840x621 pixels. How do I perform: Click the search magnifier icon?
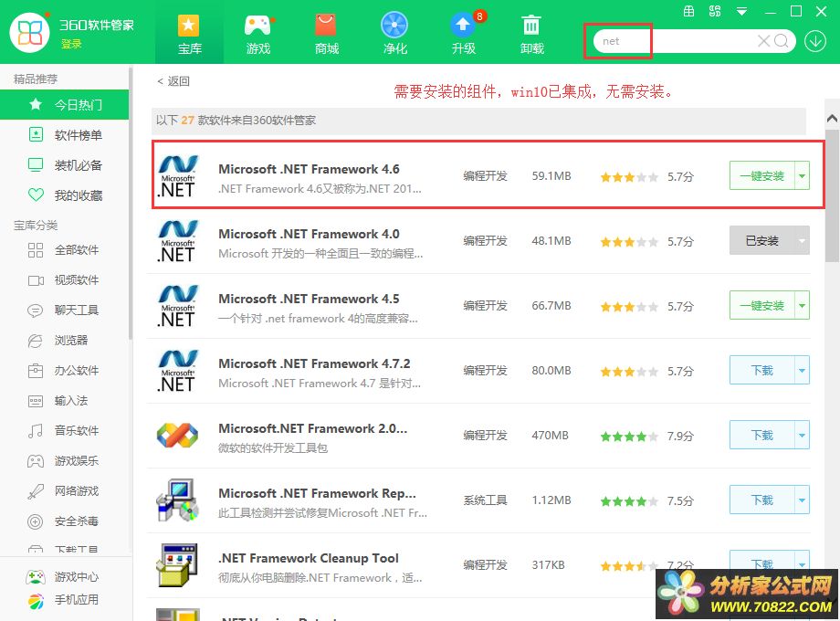(x=782, y=41)
